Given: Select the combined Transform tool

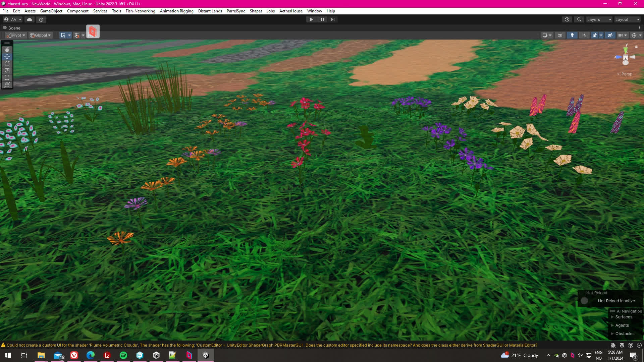Looking at the screenshot, I should tap(7, 85).
